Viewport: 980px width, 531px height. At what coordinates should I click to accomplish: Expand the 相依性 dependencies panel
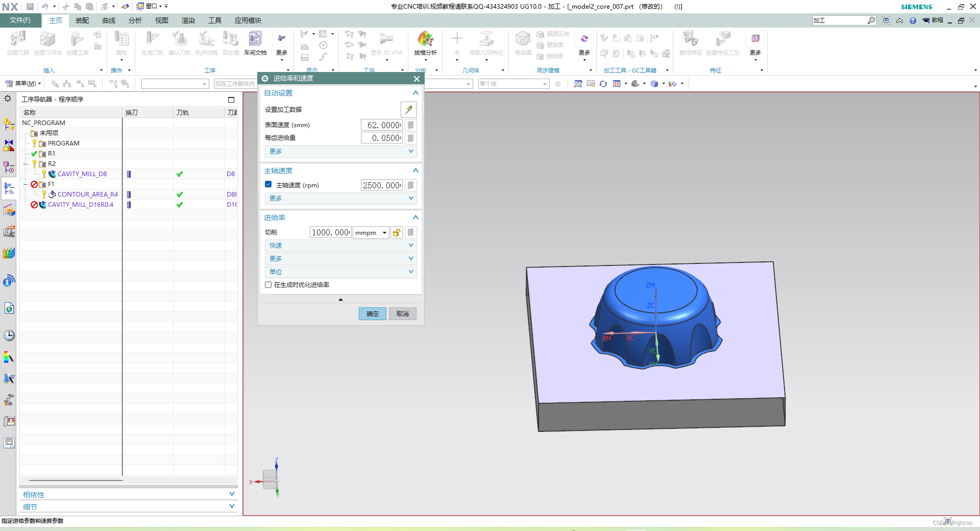(x=129, y=494)
